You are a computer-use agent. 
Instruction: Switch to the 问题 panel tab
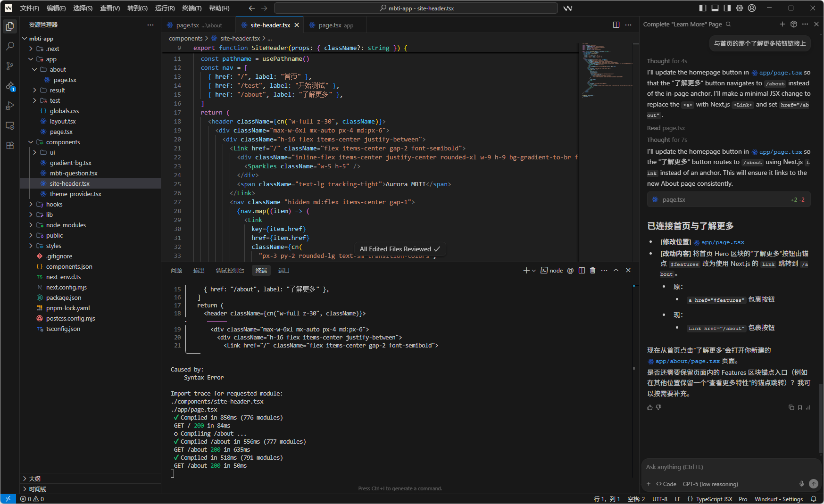click(176, 271)
